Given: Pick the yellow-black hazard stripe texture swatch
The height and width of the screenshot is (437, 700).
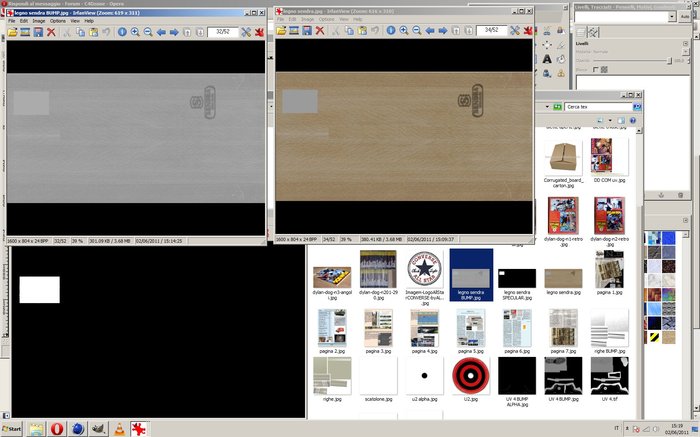Looking at the screenshot, I should pos(654,337).
